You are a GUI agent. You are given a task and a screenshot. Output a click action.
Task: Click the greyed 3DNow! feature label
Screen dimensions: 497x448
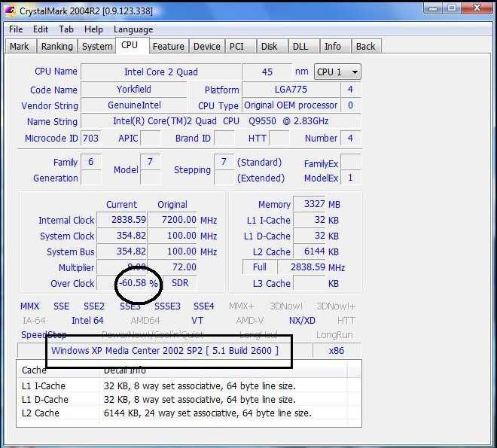[286, 306]
